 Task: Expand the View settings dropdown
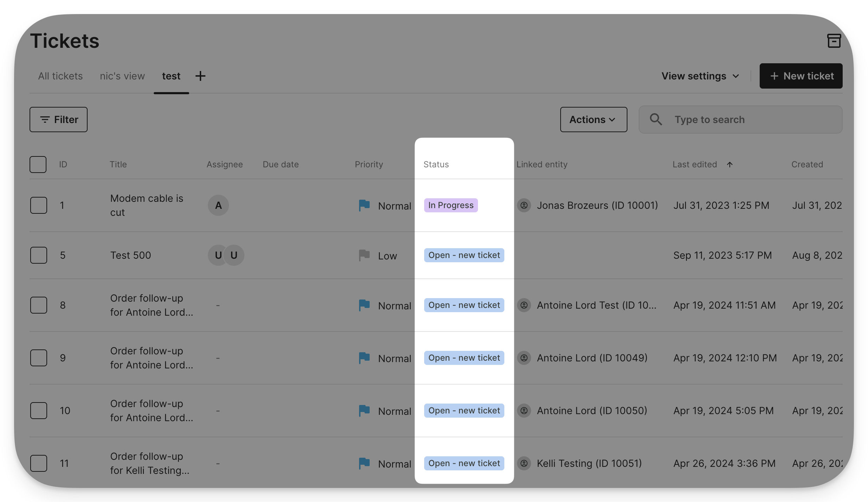700,76
